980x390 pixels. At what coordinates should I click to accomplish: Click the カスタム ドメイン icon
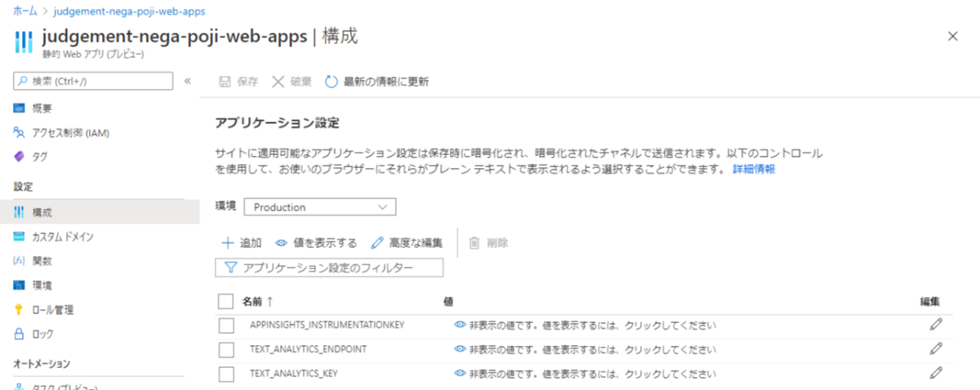click(x=20, y=237)
